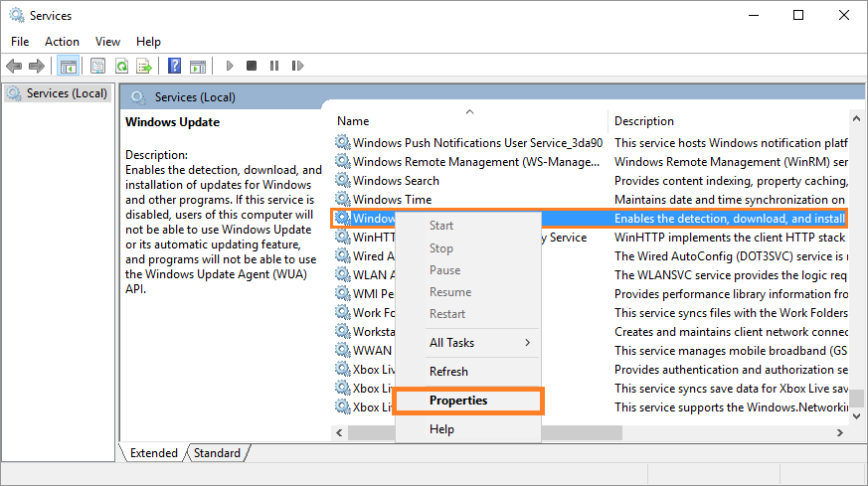Screen dimensions: 868x486
Task: Expand All Tasks submenu
Action: tap(467, 343)
